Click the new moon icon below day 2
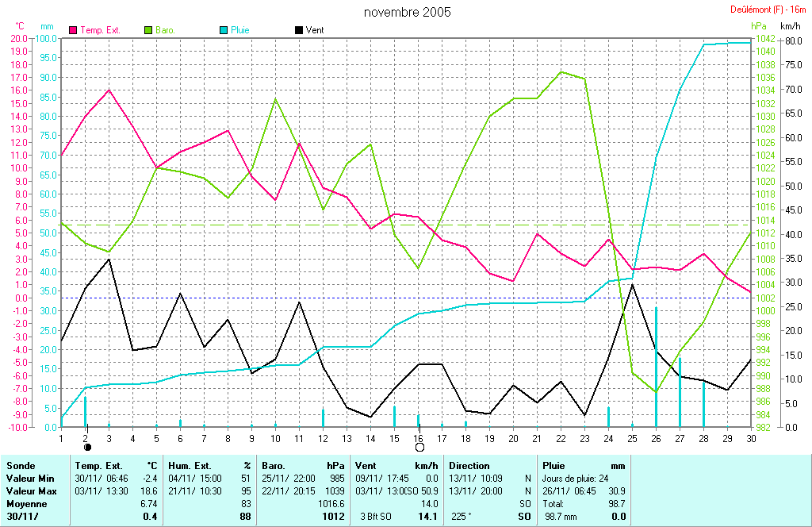 point(87,447)
